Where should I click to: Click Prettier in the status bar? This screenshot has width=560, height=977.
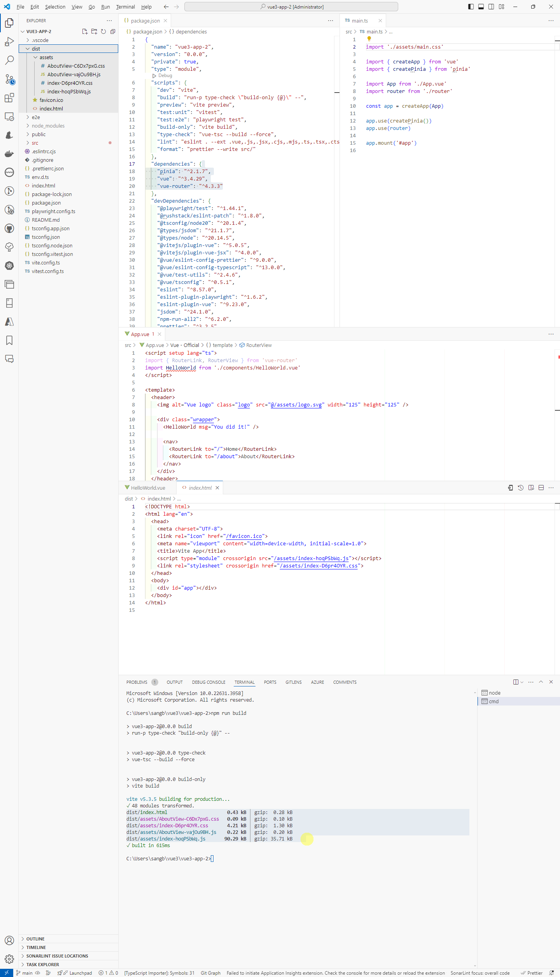click(x=532, y=973)
